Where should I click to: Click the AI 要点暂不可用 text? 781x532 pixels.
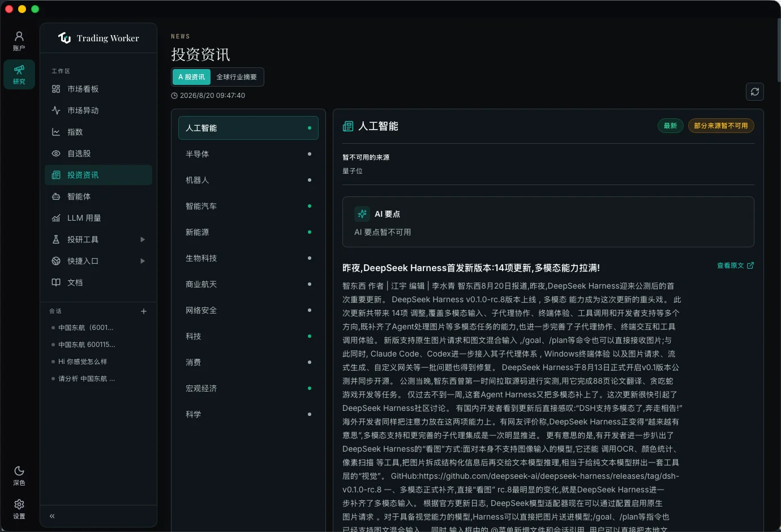[x=383, y=232]
